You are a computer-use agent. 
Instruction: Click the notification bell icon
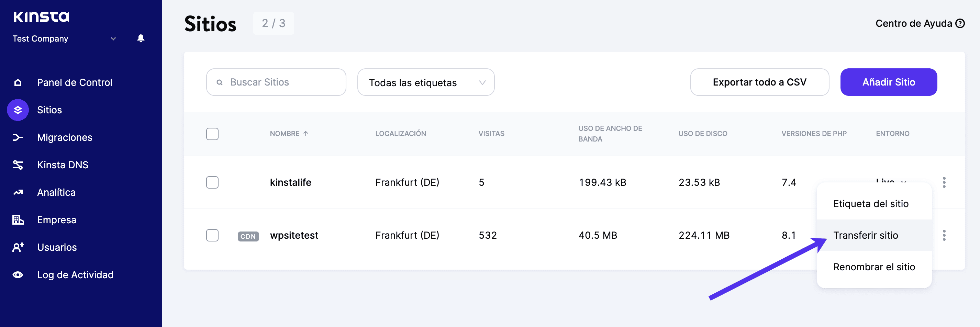pos(141,38)
